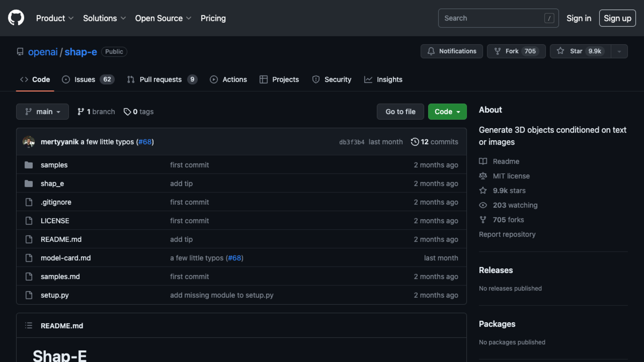644x362 pixels.
Task: Click the setup.py file icon
Action: [29, 295]
